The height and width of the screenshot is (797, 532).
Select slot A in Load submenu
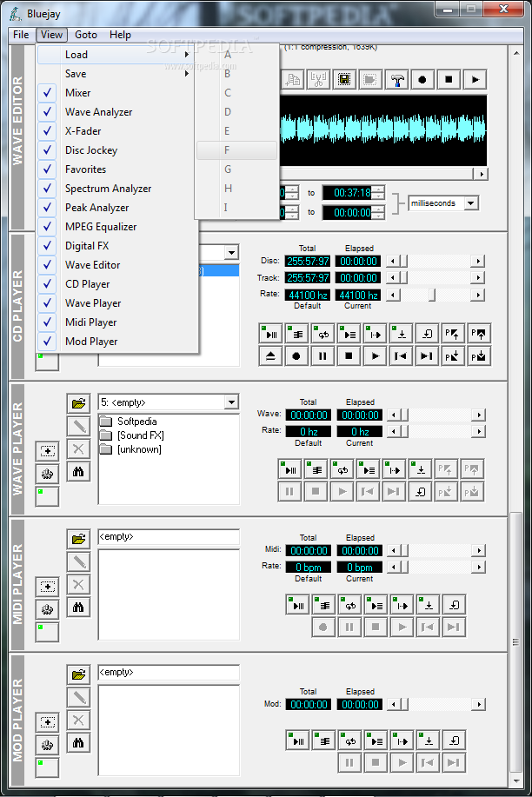point(237,55)
